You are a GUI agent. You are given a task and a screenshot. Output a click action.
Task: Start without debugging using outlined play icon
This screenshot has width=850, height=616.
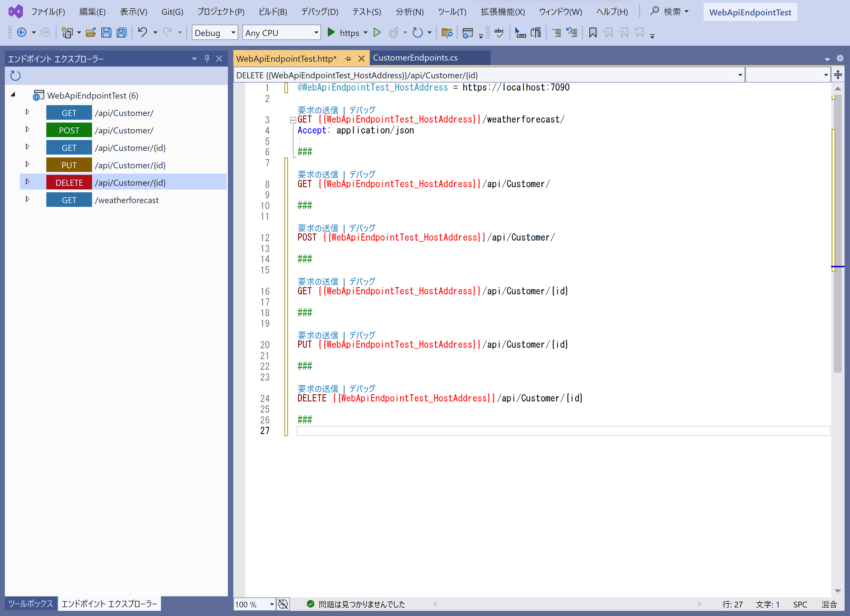(x=377, y=33)
